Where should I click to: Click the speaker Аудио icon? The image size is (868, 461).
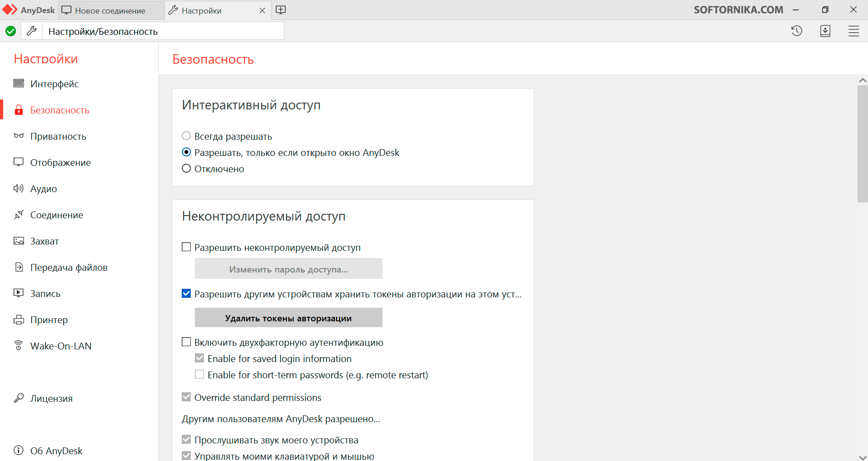[19, 188]
